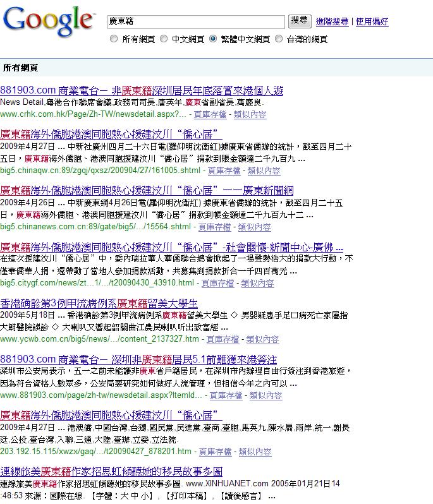The height and width of the screenshot is (504, 433).
Task: Click the Google logo
Action: [49, 21]
